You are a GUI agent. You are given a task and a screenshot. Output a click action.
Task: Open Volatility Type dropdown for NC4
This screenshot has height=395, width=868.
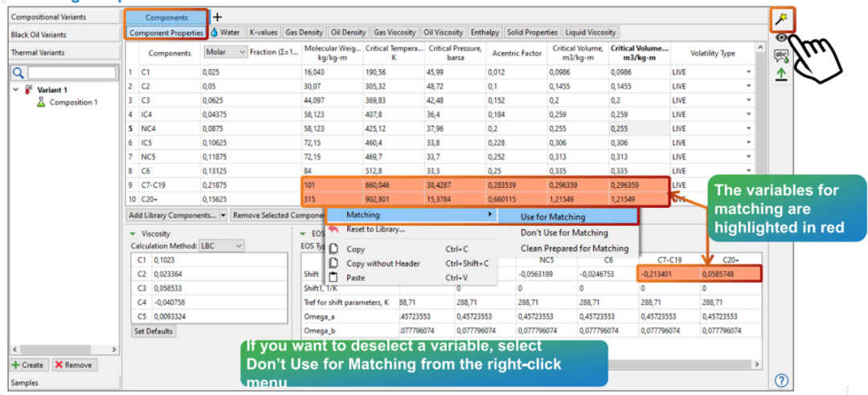749,129
